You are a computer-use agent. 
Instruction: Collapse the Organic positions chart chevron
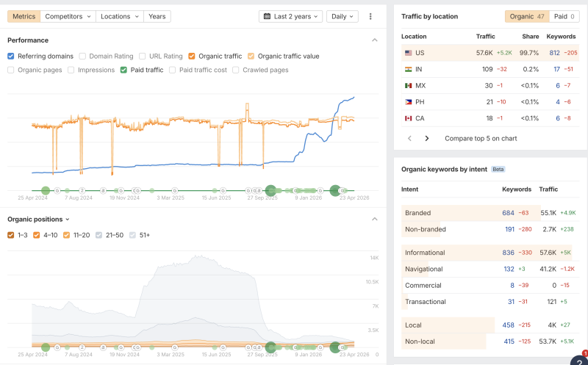[375, 219]
